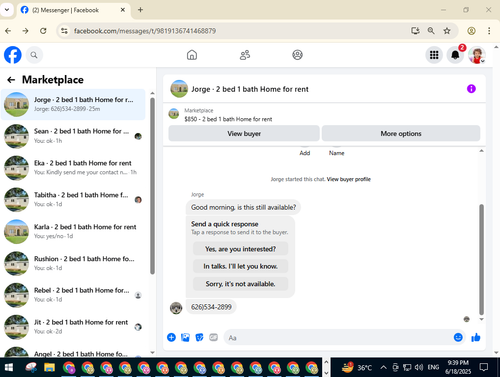The width and height of the screenshot is (500, 377).
Task: Click the chat messages scrollbar
Action: pos(481,259)
